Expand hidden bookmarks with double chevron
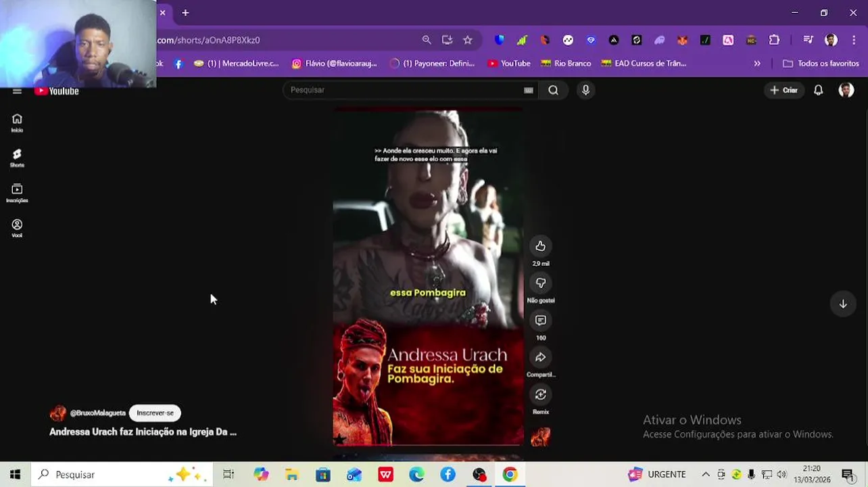Screen dimensions: 868x487 tap(757, 64)
